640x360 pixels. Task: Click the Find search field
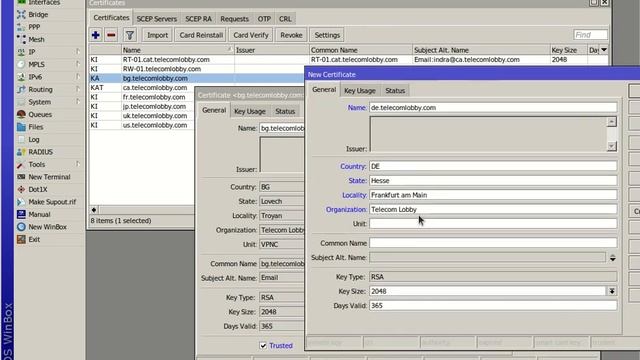[x=590, y=35]
